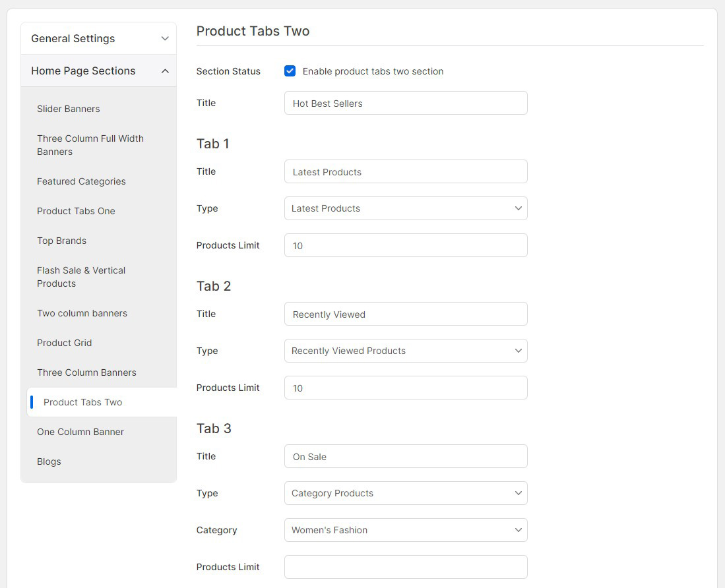Uncheck Enable product tabs two section checkbox
The width and height of the screenshot is (725, 588).
coord(290,71)
